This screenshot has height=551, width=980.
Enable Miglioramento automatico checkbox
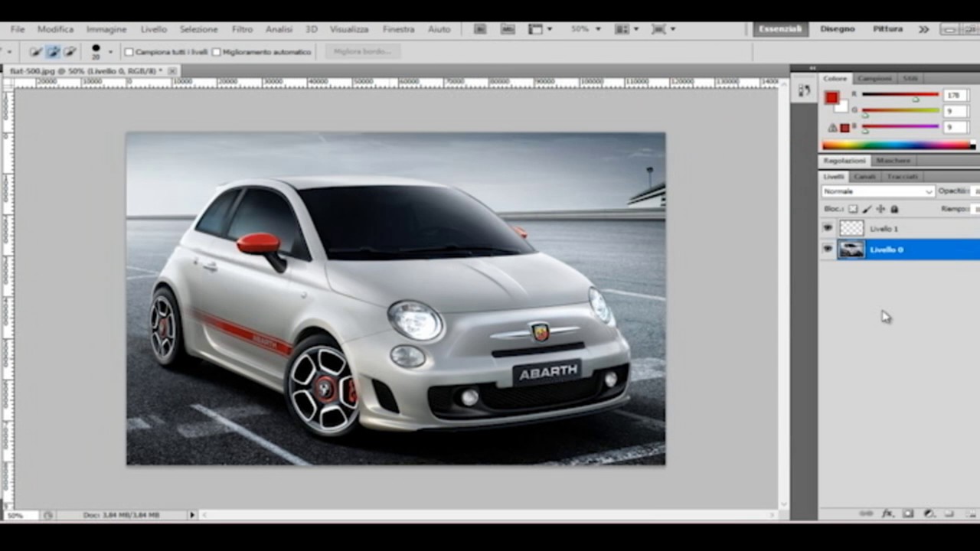click(216, 52)
